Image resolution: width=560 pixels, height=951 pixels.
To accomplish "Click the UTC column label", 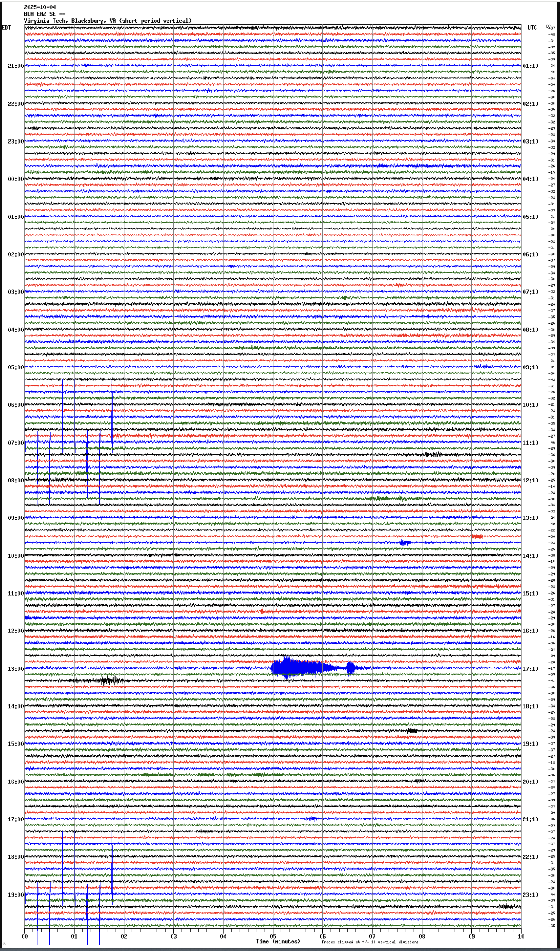I will [532, 28].
